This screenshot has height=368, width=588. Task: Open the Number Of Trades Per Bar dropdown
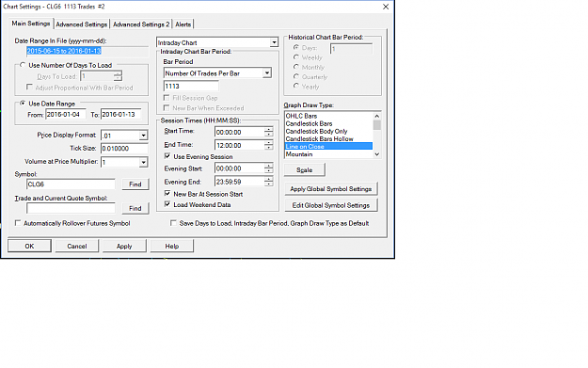(x=267, y=73)
